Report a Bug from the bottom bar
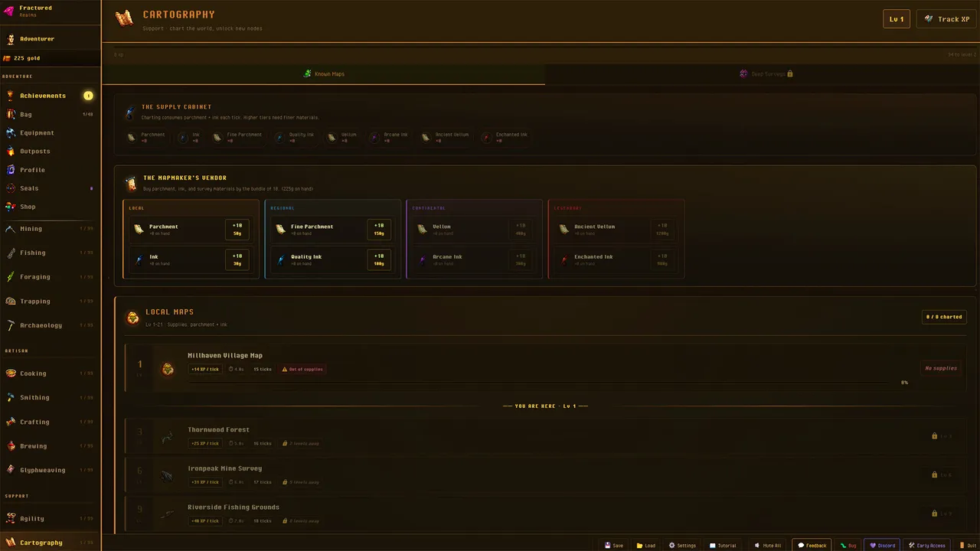Screen dimensions: 980x551 (x=848, y=546)
